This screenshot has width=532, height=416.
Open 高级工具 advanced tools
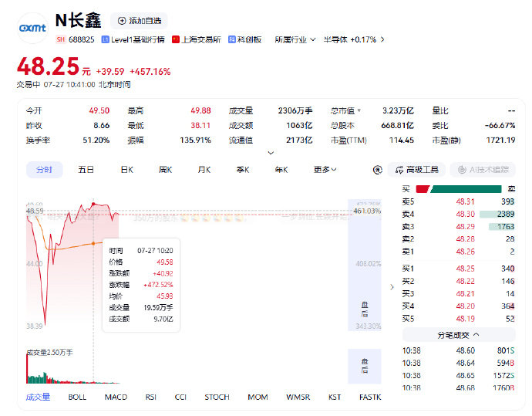click(x=417, y=170)
